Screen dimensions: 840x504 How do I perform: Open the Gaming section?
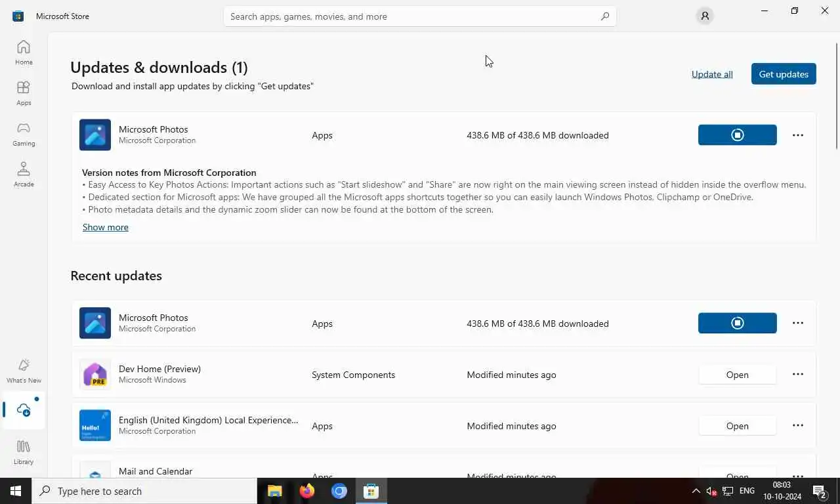tap(24, 134)
